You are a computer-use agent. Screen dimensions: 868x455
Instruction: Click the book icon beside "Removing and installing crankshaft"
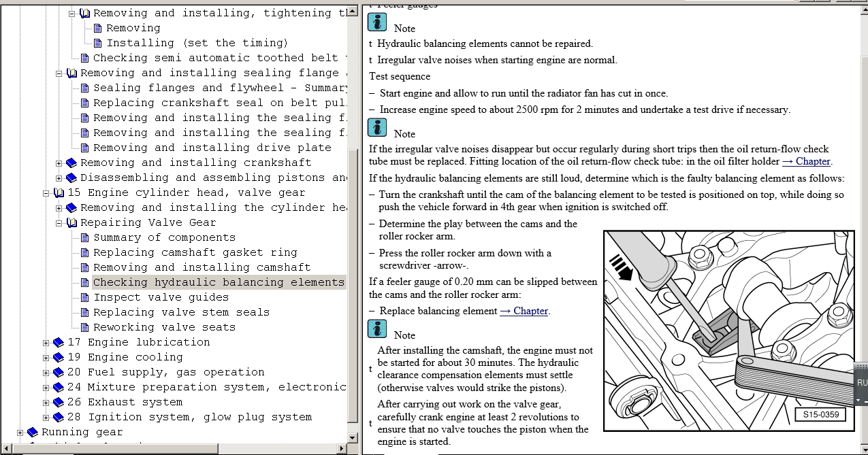(71, 163)
